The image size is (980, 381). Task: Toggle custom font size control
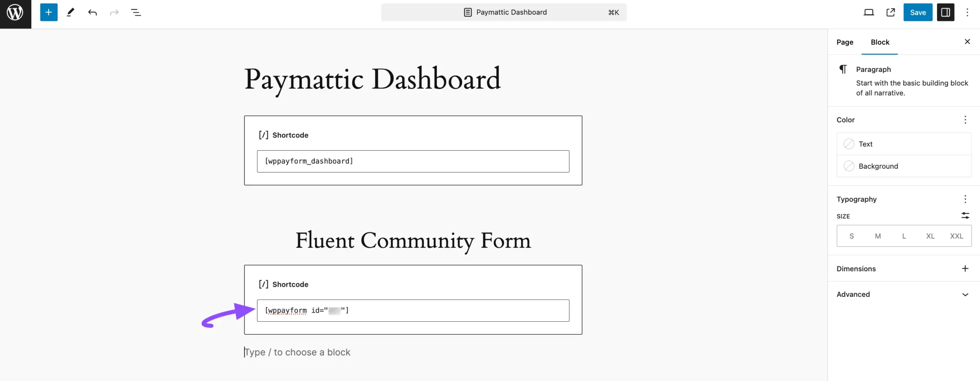965,216
